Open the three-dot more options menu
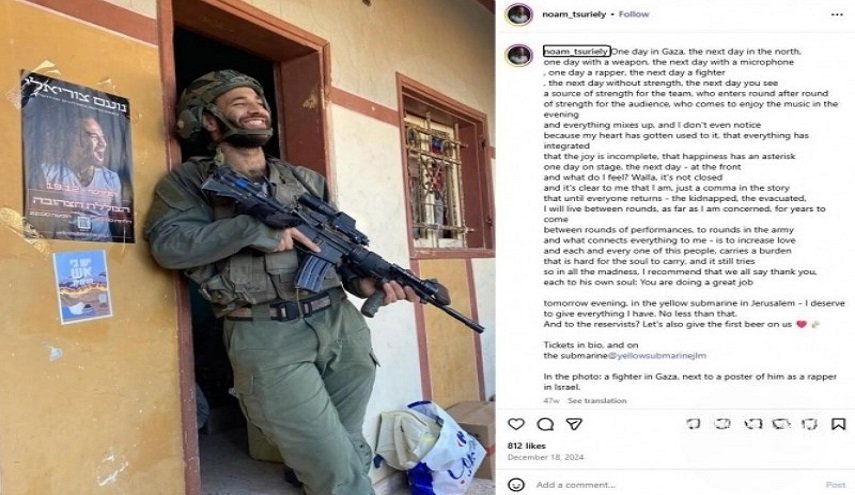855x495 pixels. click(x=837, y=15)
